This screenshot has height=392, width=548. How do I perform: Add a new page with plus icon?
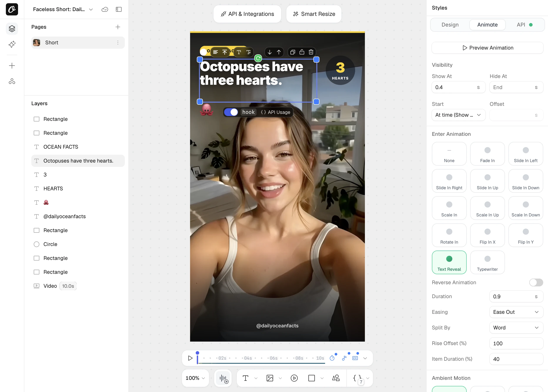(x=118, y=27)
